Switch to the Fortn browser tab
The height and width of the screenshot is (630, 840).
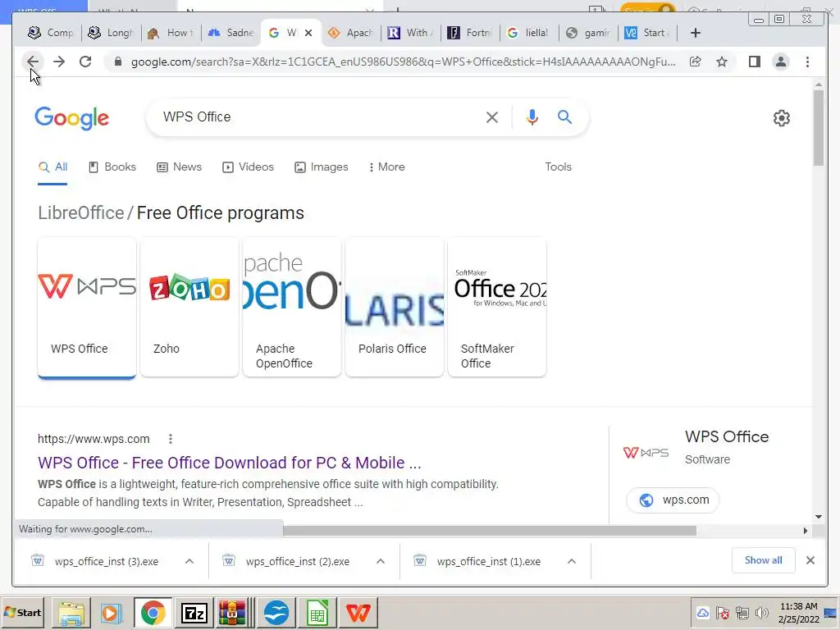pyautogui.click(x=470, y=33)
